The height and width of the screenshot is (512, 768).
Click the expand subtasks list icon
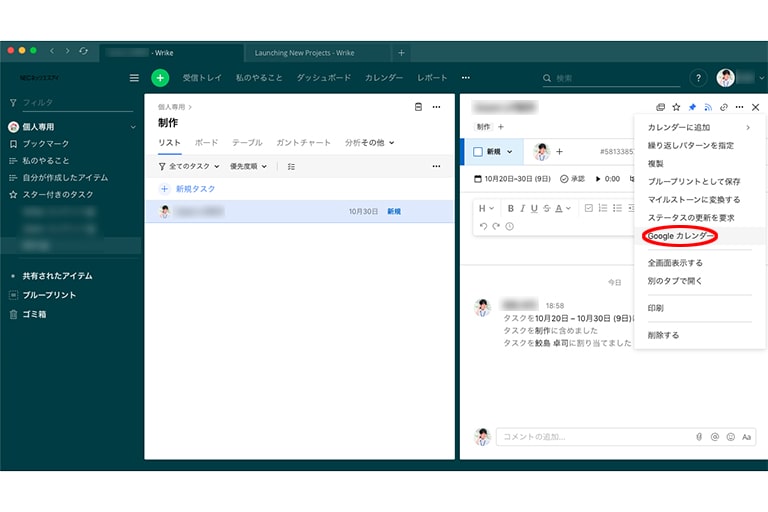291,167
